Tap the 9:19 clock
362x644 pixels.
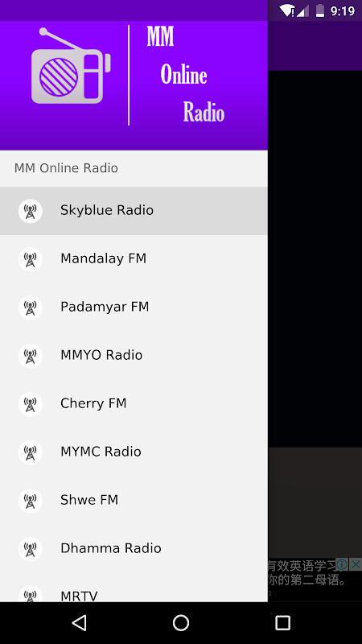point(343,11)
